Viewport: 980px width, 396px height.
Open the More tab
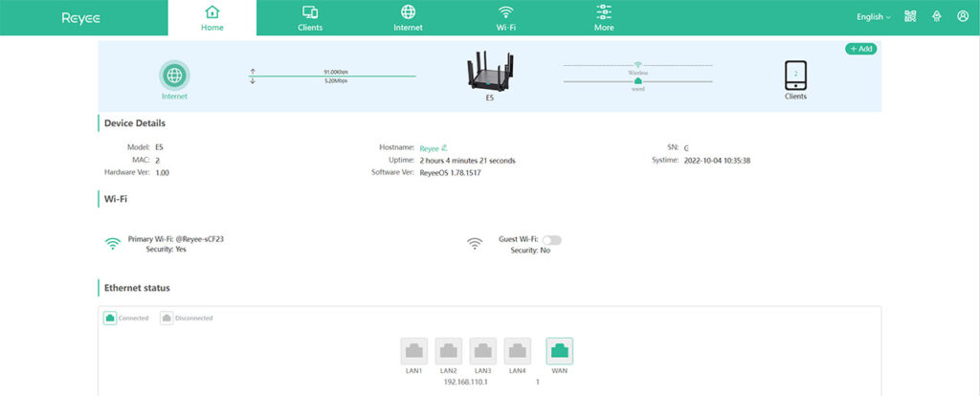(x=604, y=17)
